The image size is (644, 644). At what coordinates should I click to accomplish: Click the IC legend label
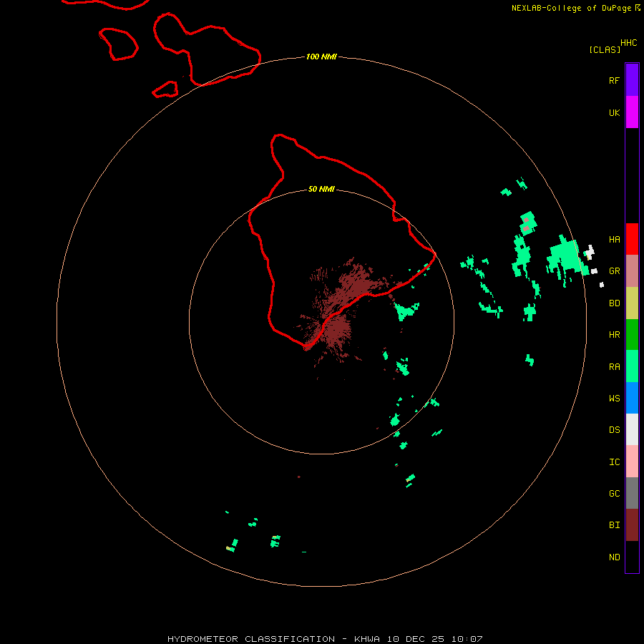(614, 462)
